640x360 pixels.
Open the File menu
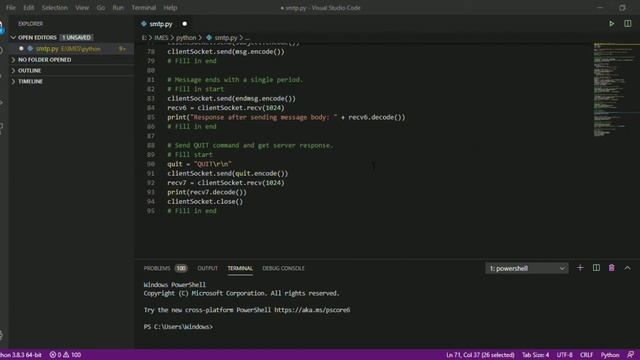tap(11, 8)
